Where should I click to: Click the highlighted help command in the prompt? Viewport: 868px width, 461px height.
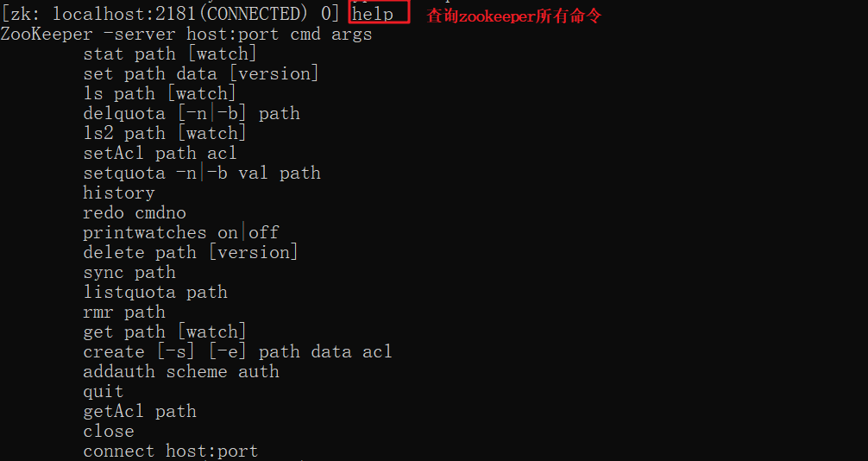click(378, 15)
